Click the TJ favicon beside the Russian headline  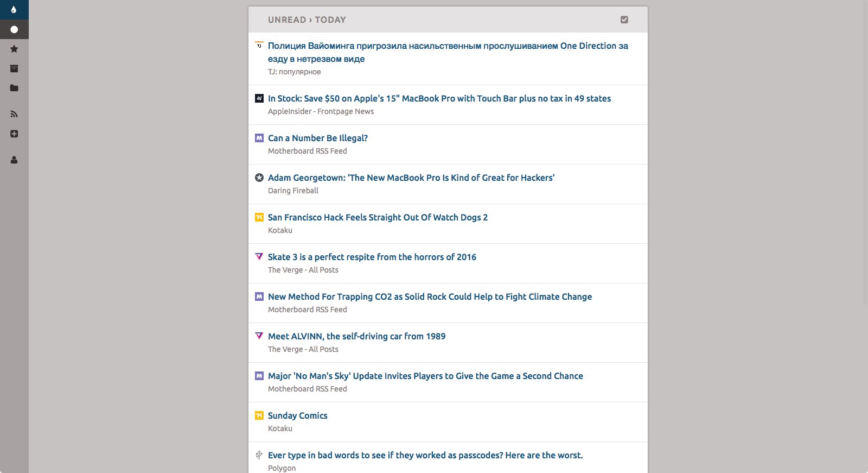pos(259,46)
